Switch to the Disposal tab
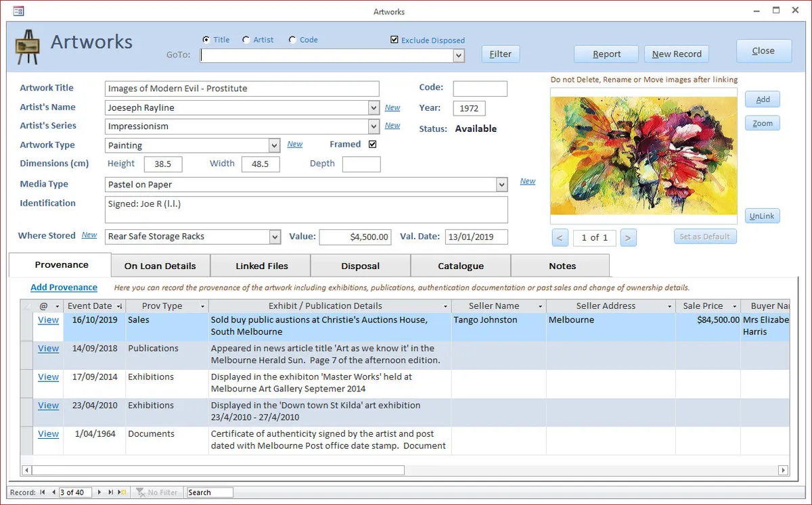This screenshot has height=505, width=812. tap(360, 265)
